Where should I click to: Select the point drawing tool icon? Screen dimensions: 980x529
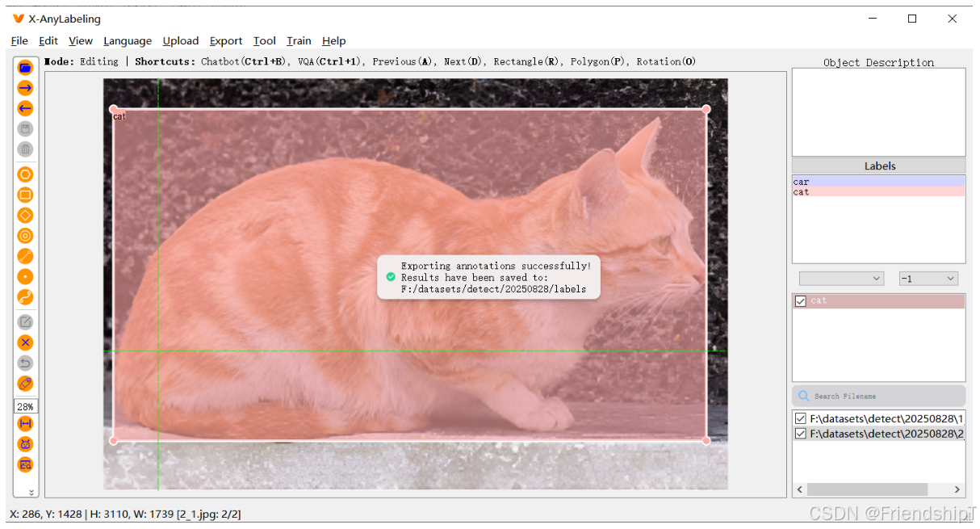pos(25,277)
